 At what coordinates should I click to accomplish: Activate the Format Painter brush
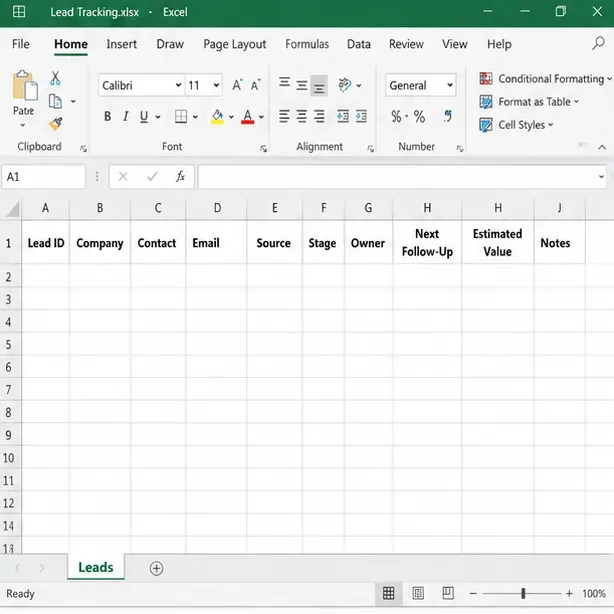click(56, 124)
